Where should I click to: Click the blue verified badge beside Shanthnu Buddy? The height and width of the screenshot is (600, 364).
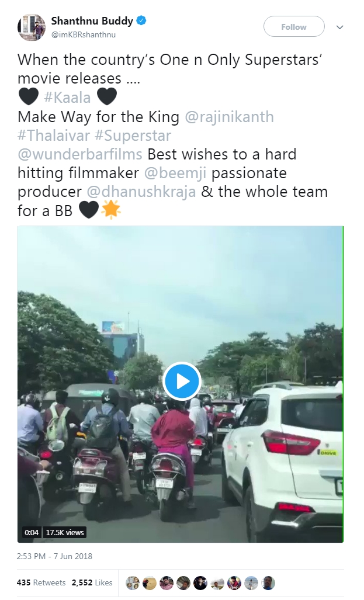tap(140, 19)
